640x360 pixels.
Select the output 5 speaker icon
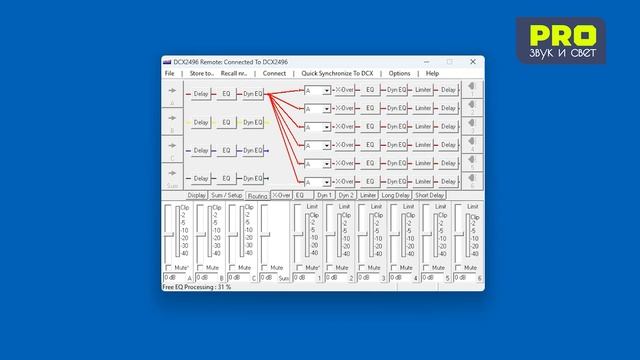click(472, 160)
